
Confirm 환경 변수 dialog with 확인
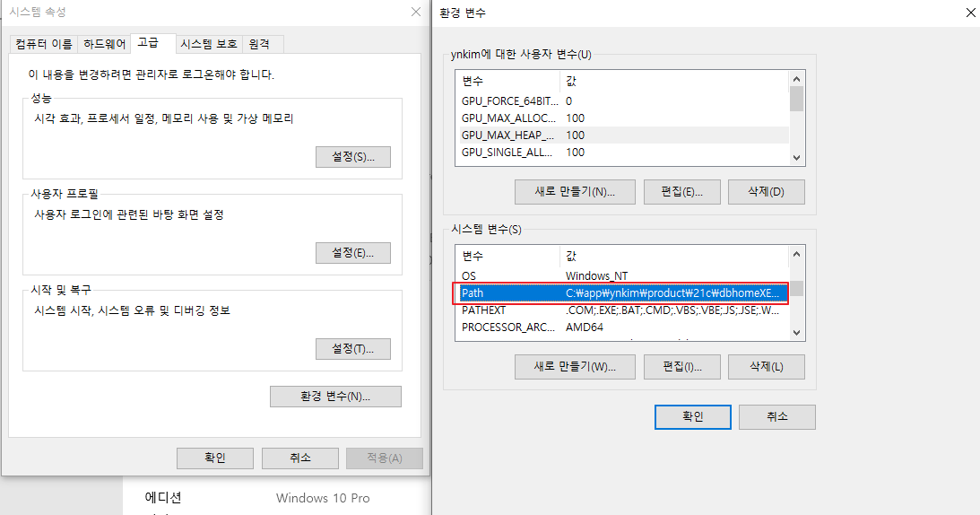pos(692,417)
